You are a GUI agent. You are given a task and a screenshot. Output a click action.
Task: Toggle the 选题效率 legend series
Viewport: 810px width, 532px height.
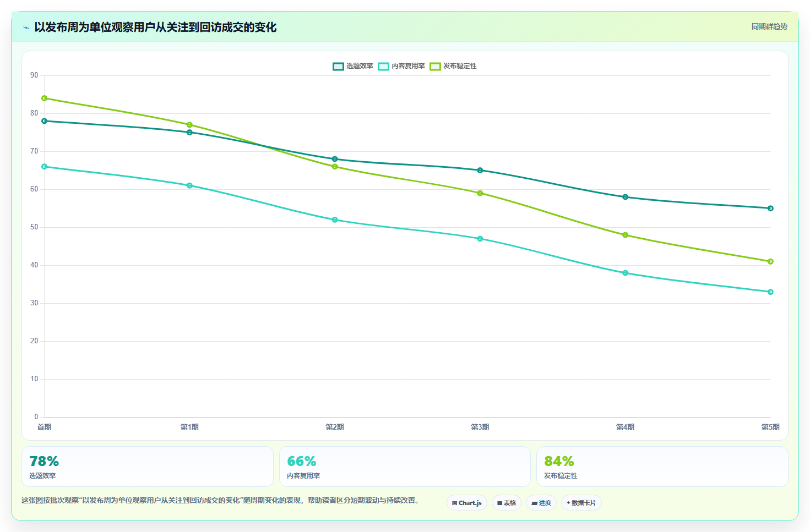[x=353, y=66]
